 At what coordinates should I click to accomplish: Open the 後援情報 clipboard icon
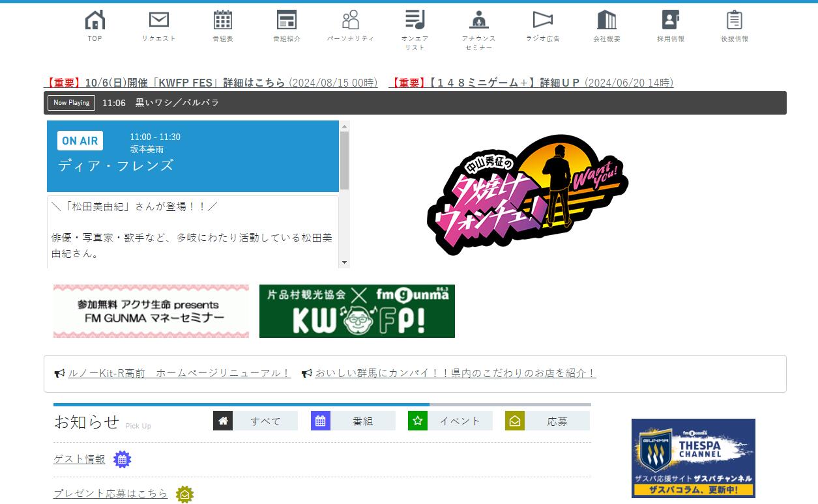pyautogui.click(x=735, y=20)
